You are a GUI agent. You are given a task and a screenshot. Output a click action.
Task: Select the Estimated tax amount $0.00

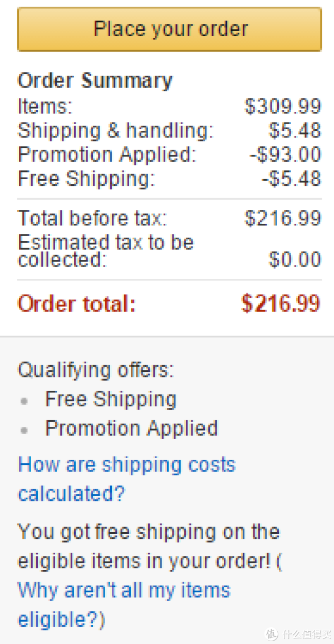pos(295,259)
